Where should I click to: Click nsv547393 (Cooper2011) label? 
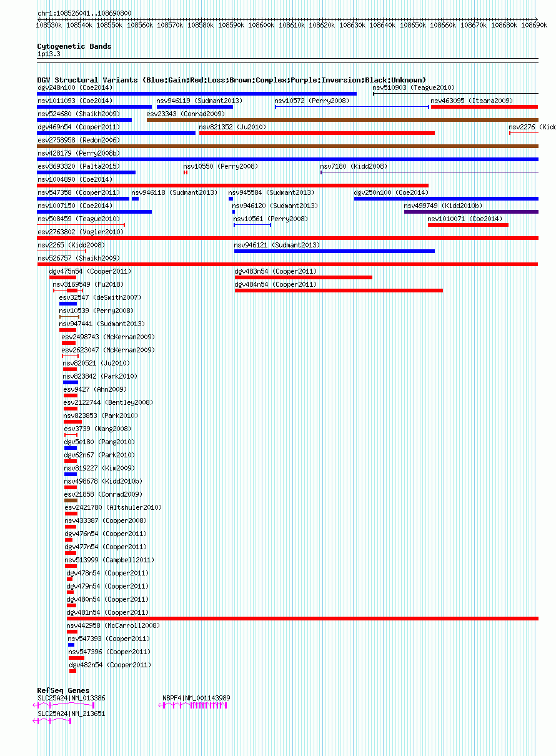[x=109, y=639]
